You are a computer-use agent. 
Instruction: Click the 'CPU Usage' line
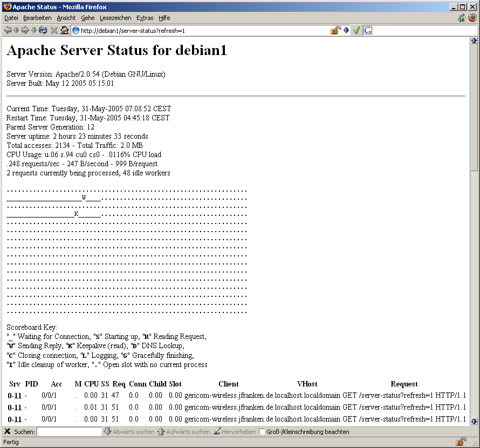(84, 155)
